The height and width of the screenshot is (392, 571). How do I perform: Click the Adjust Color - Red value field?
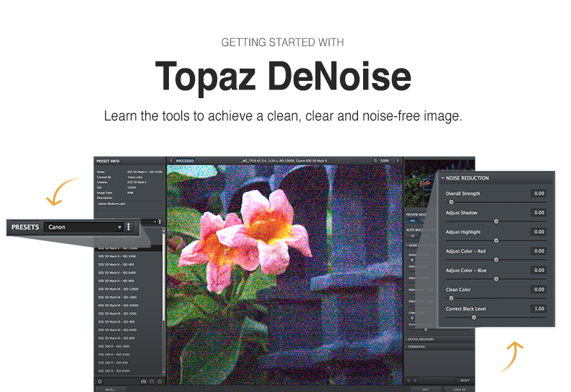539,251
